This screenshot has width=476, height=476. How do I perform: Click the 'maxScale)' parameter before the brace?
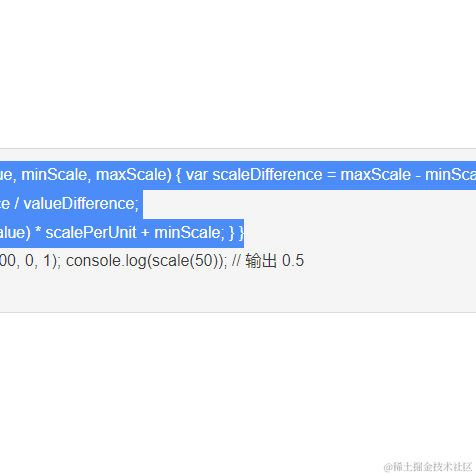pyautogui.click(x=134, y=175)
